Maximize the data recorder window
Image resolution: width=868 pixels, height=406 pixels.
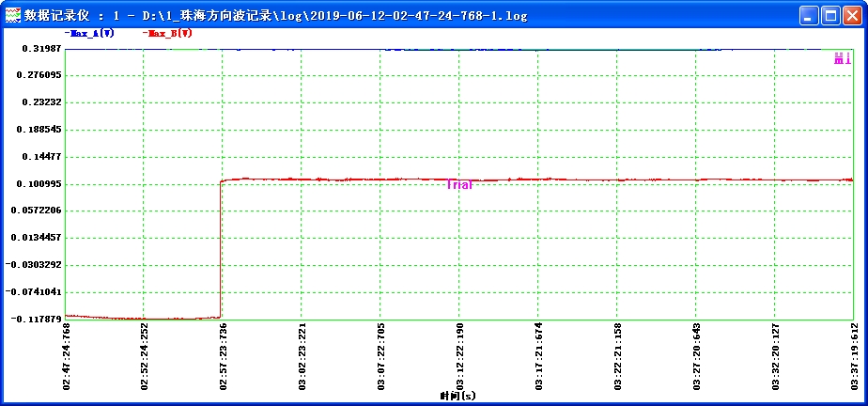pyautogui.click(x=830, y=16)
